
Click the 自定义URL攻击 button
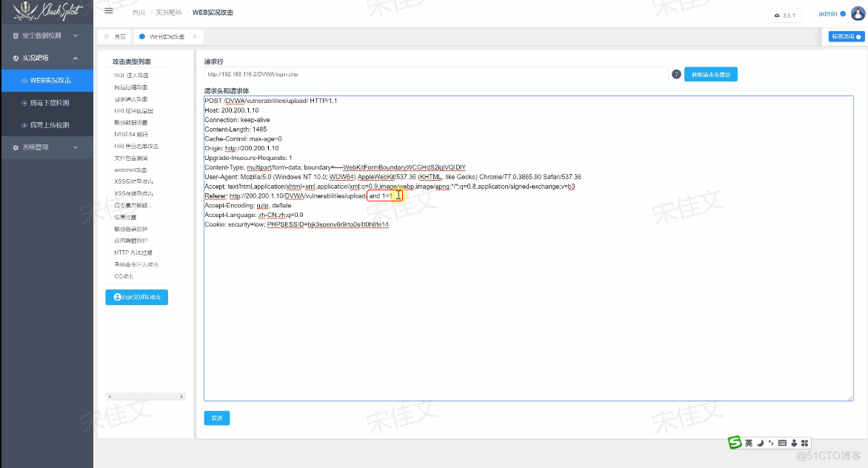[137, 297]
